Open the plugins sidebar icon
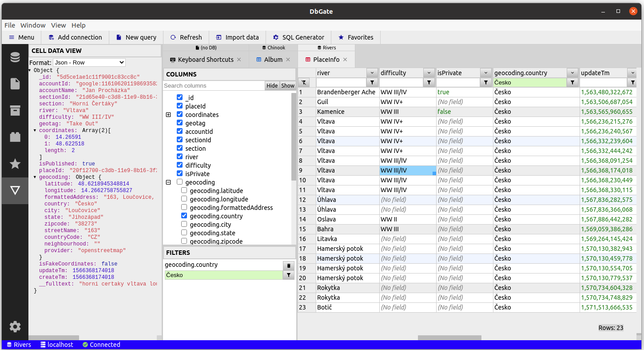This screenshot has width=644, height=350. tap(15, 137)
